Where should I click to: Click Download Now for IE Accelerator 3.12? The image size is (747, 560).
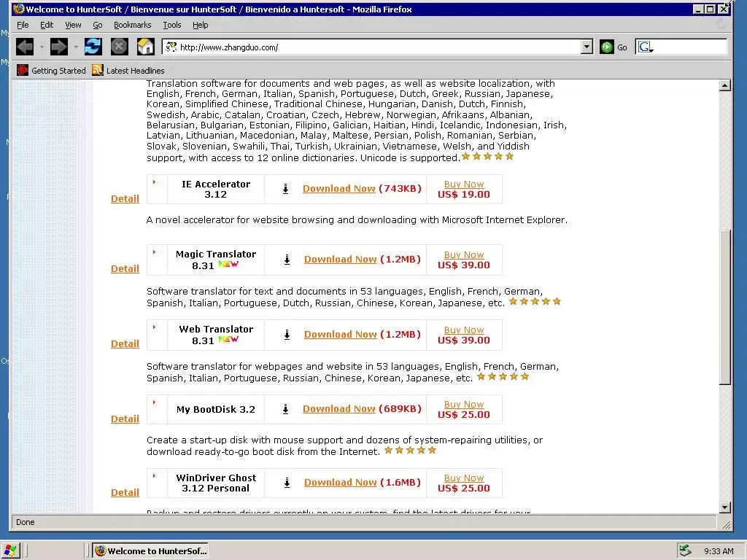tap(339, 189)
